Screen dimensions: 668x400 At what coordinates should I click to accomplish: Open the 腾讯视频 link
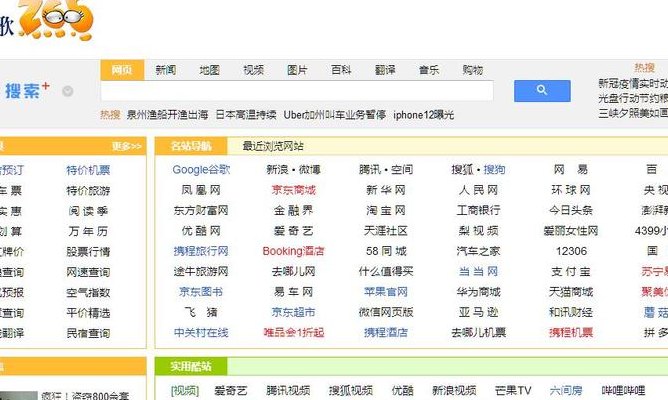point(288,390)
